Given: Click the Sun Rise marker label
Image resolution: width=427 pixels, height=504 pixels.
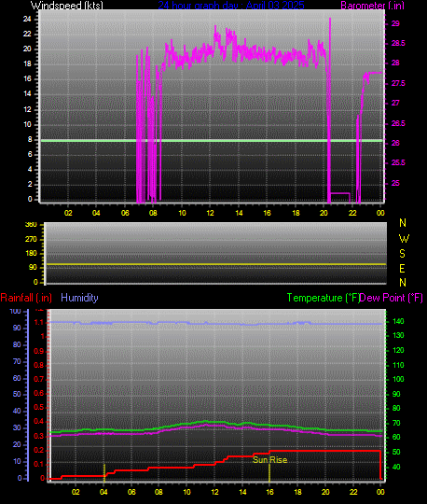Looking at the screenshot, I should pos(269,460).
